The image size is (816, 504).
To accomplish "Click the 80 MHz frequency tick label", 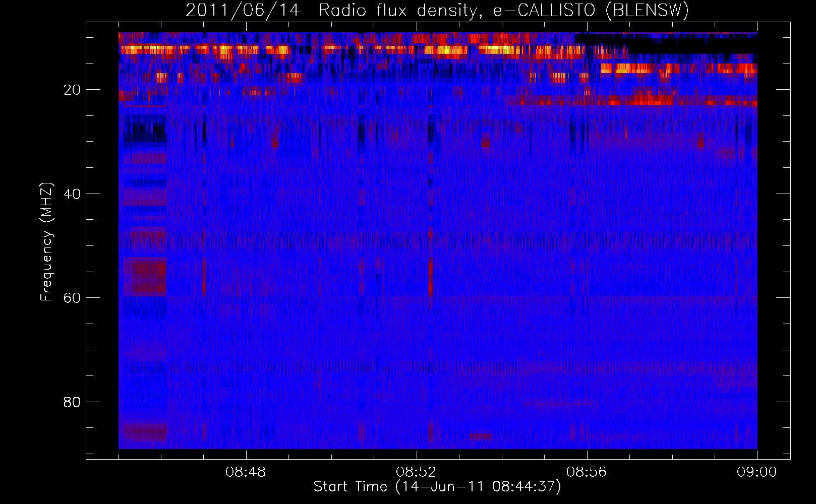I will tap(72, 402).
